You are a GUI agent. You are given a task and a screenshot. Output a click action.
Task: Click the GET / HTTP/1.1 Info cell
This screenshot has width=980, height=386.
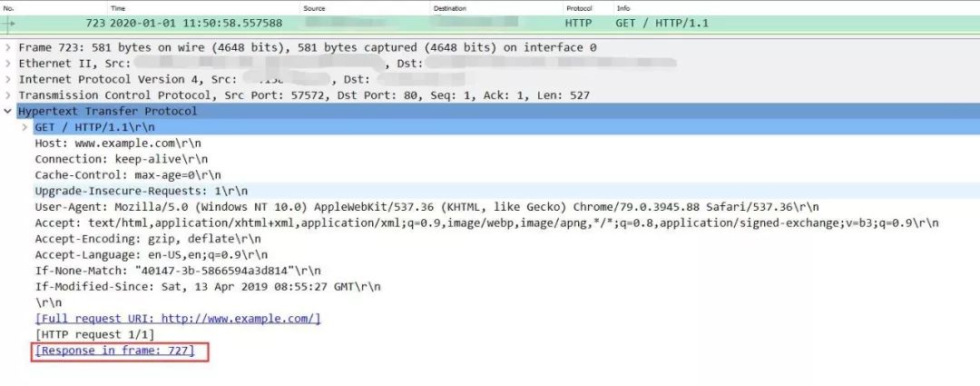coord(661,24)
